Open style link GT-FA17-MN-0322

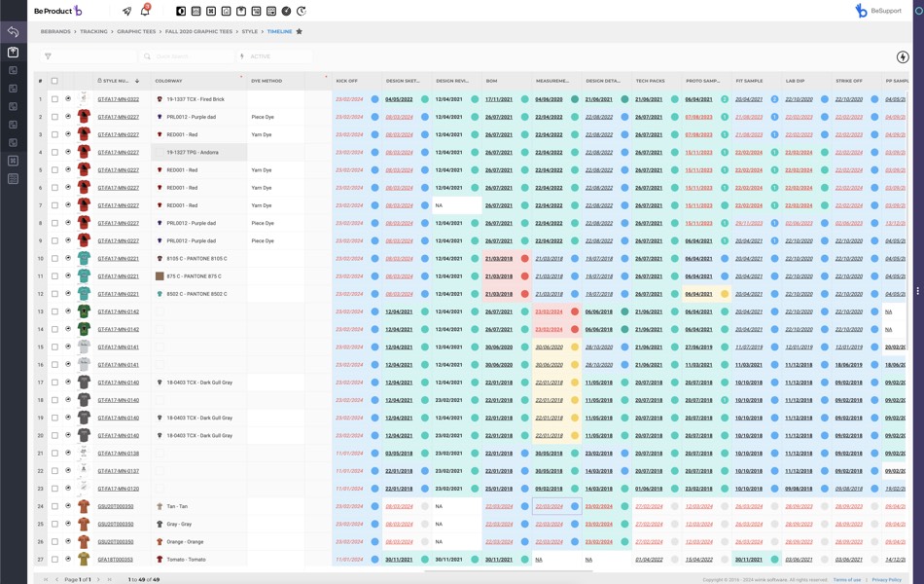pyautogui.click(x=119, y=99)
